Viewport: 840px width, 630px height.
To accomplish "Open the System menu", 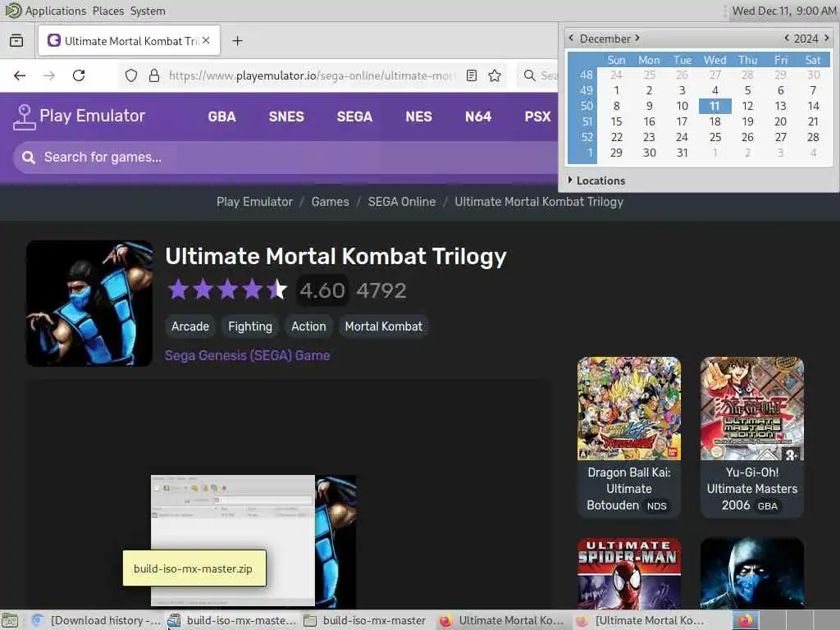I will (x=148, y=11).
